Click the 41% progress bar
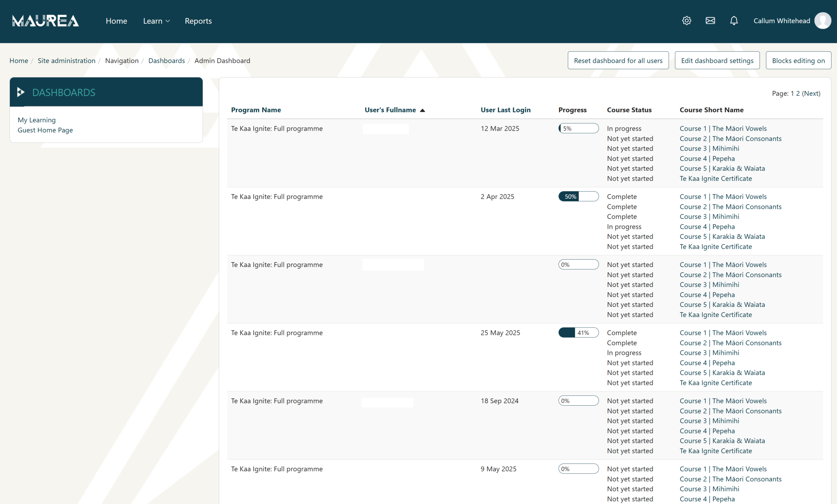 click(x=578, y=332)
